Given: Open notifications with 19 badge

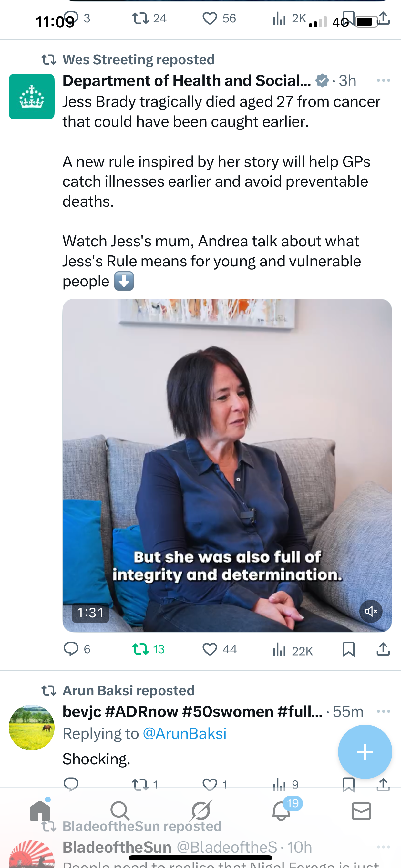Looking at the screenshot, I should (x=281, y=811).
